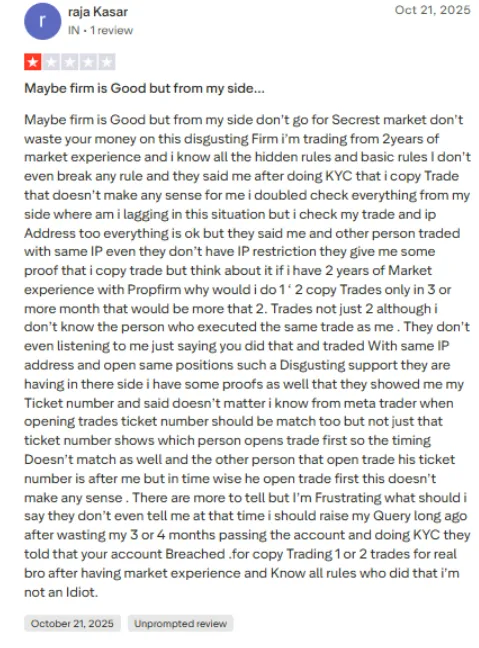Click the Oct 21, 2025 timestamp at top right
Viewport: 479px width, 648px height.
click(x=432, y=10)
